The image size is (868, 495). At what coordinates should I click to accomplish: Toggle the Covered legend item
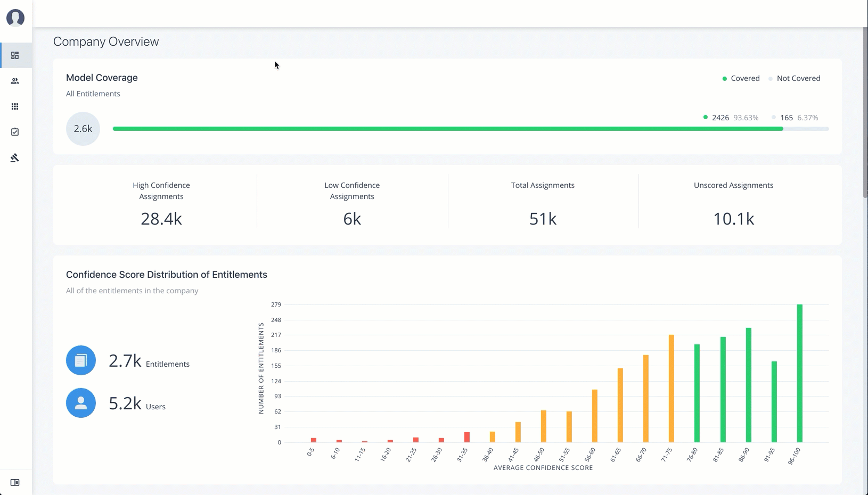coord(741,78)
